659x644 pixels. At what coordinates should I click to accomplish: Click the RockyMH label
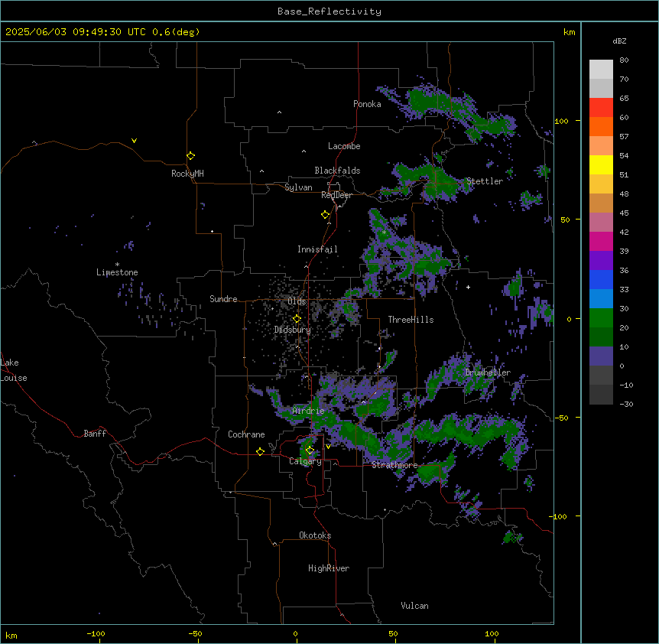[x=187, y=174]
